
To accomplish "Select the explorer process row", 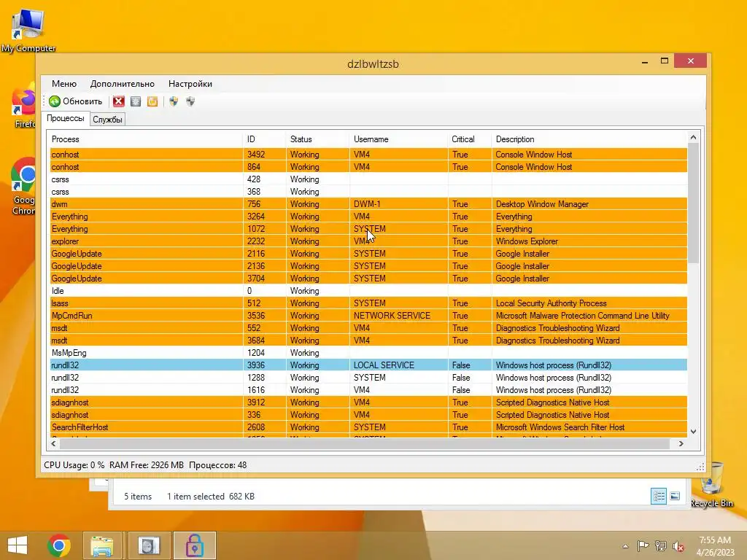I will click(x=368, y=241).
